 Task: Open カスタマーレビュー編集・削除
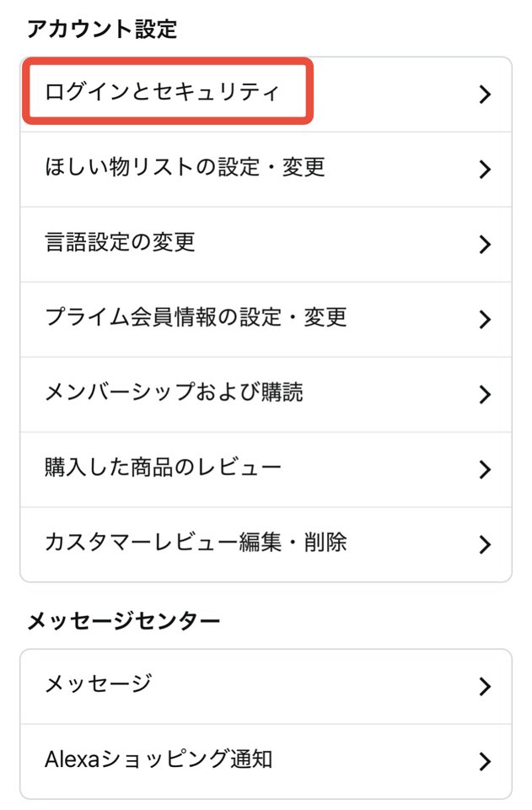[x=196, y=543]
